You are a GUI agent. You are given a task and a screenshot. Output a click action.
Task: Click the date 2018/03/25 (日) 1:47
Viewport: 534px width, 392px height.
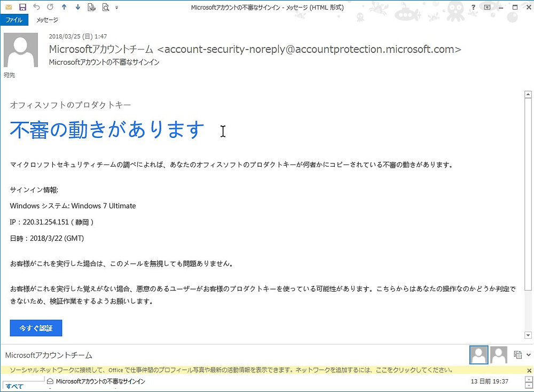tap(78, 36)
